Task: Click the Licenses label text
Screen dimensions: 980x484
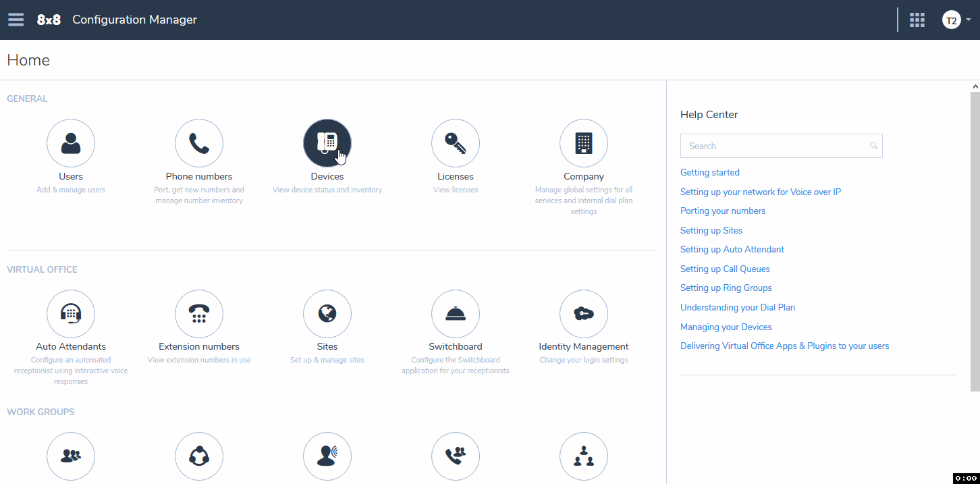Action: click(x=456, y=176)
